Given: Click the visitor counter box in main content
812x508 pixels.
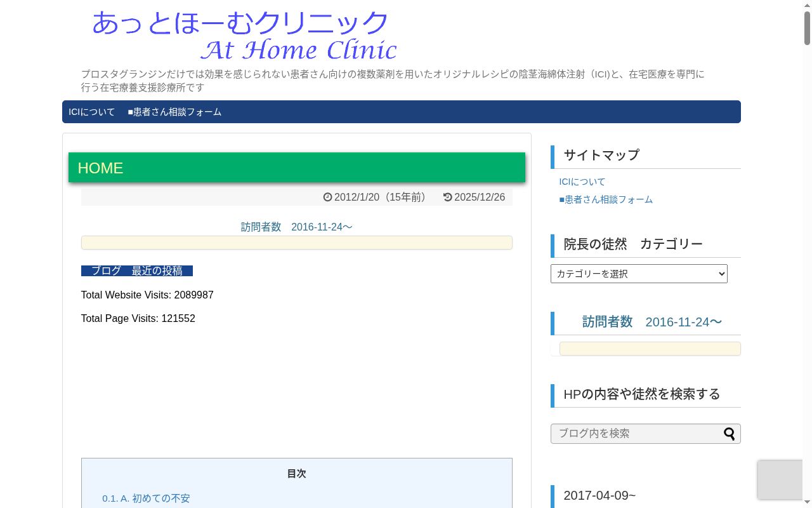Looking at the screenshot, I should [x=297, y=243].
